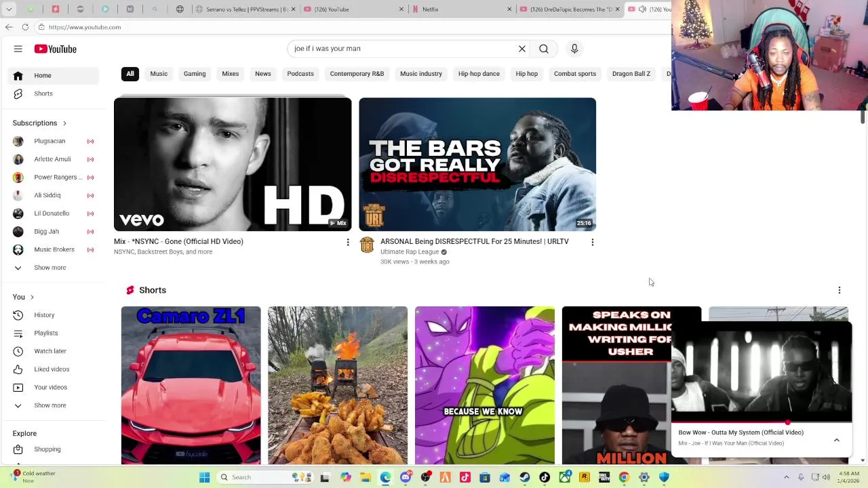Open the History page
Image resolution: width=868 pixels, height=488 pixels.
[x=54, y=315]
